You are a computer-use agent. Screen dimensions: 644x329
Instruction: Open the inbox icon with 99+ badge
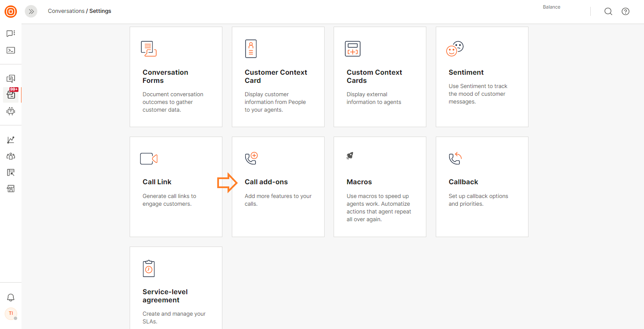coord(11,94)
